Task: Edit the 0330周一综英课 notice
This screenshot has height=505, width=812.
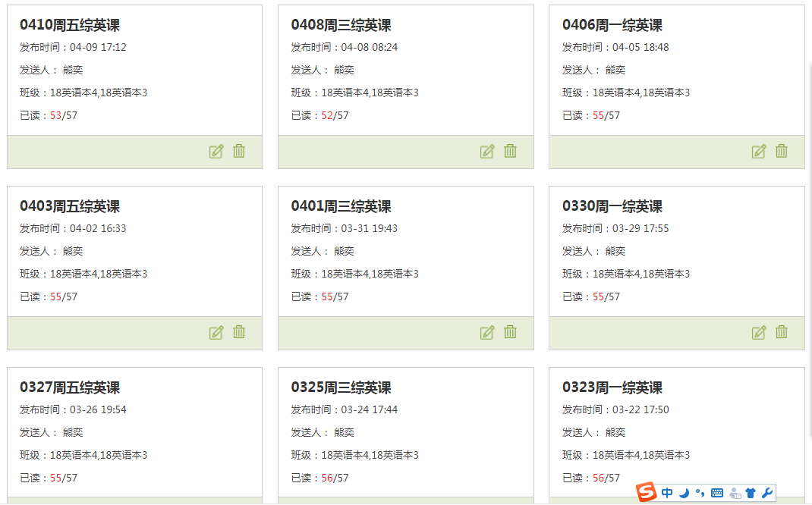Action: pos(759,332)
